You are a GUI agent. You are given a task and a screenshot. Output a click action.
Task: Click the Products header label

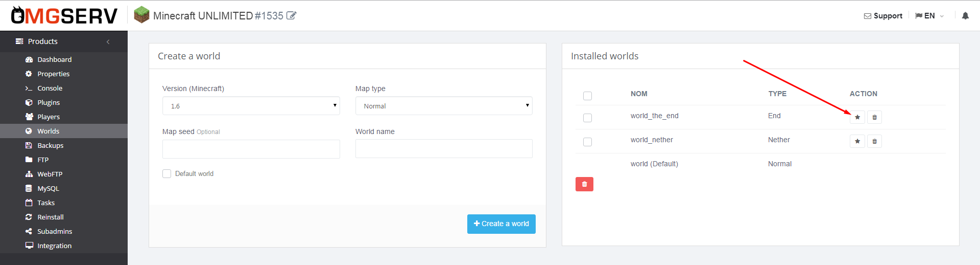43,41
